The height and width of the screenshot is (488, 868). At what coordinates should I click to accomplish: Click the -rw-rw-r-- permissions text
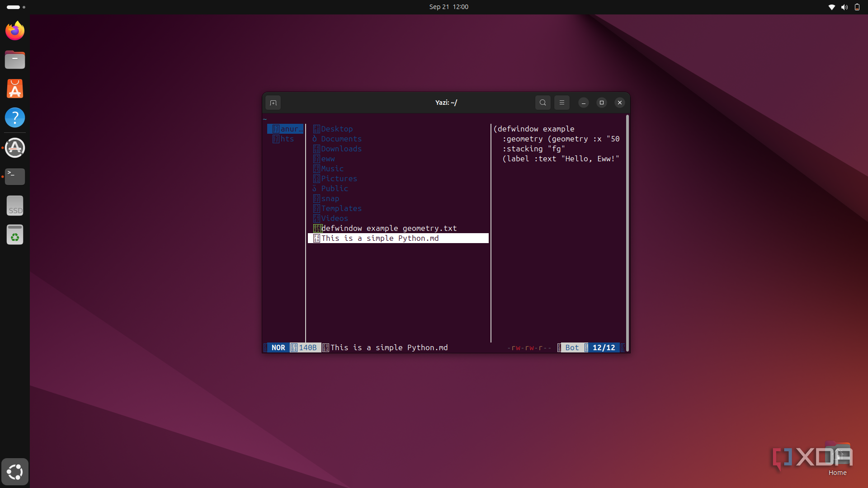click(x=529, y=347)
